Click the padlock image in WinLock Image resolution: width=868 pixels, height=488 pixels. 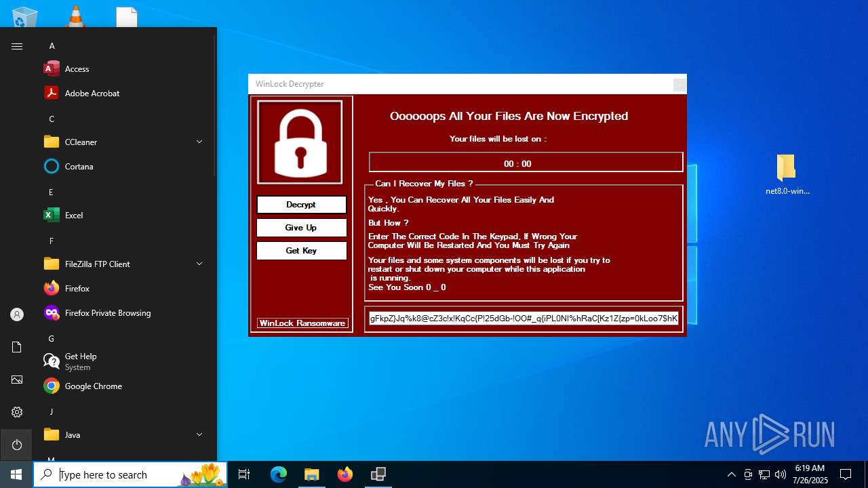300,142
